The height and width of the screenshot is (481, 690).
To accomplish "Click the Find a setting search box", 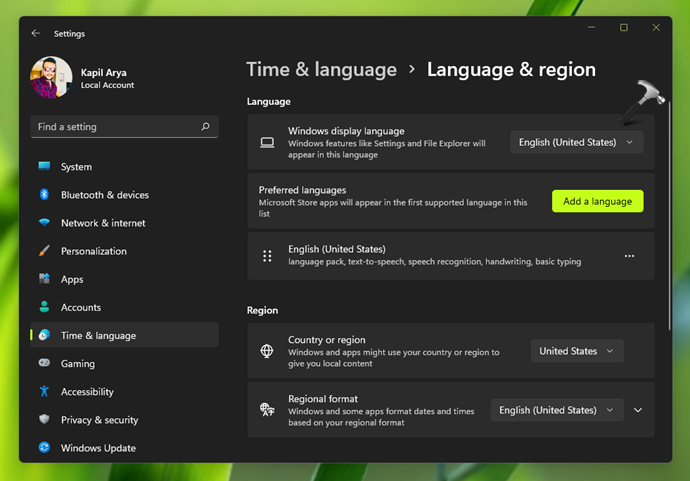I will pyautogui.click(x=115, y=127).
